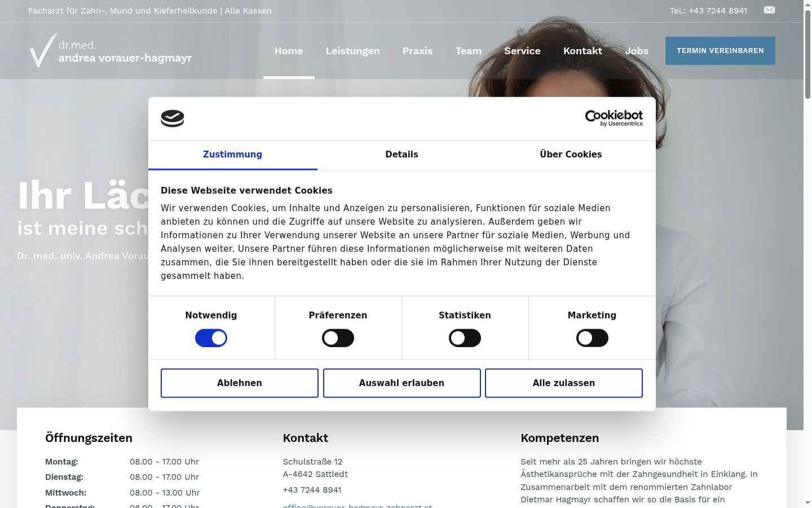Viewport: 812px width, 508px height.
Task: Select the Zustimmung tab
Action: pyautogui.click(x=232, y=155)
